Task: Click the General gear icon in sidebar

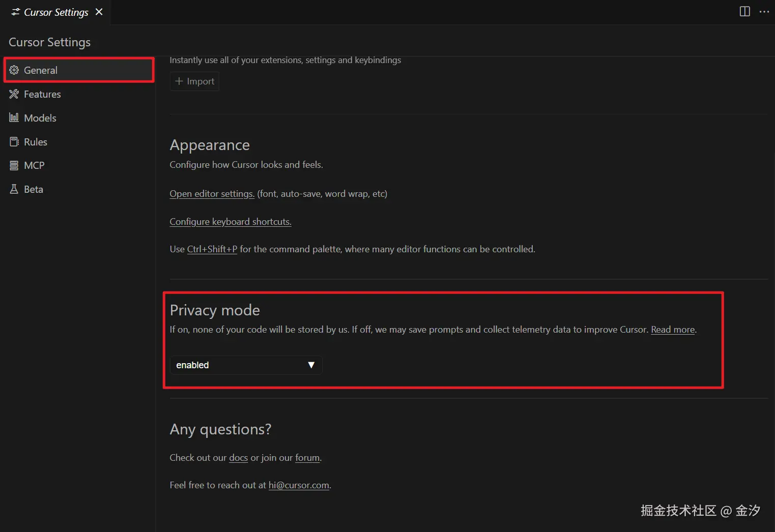Action: 14,70
